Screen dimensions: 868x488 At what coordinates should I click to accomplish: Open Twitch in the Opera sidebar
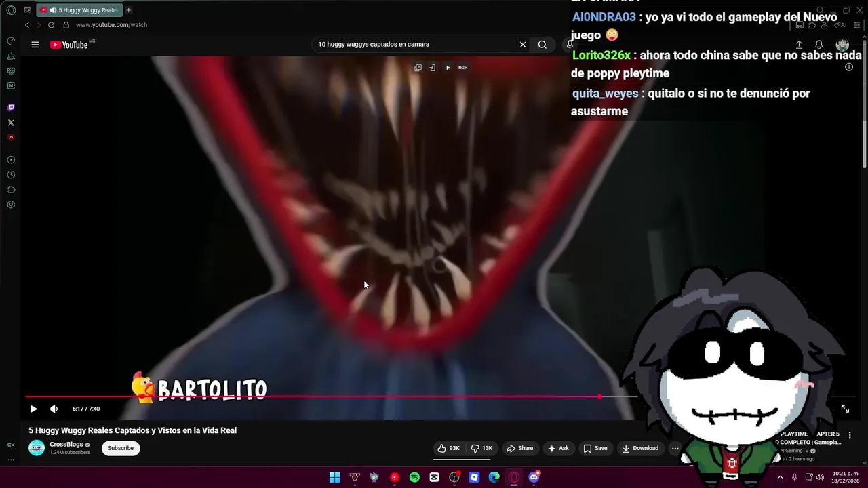pos(11,108)
